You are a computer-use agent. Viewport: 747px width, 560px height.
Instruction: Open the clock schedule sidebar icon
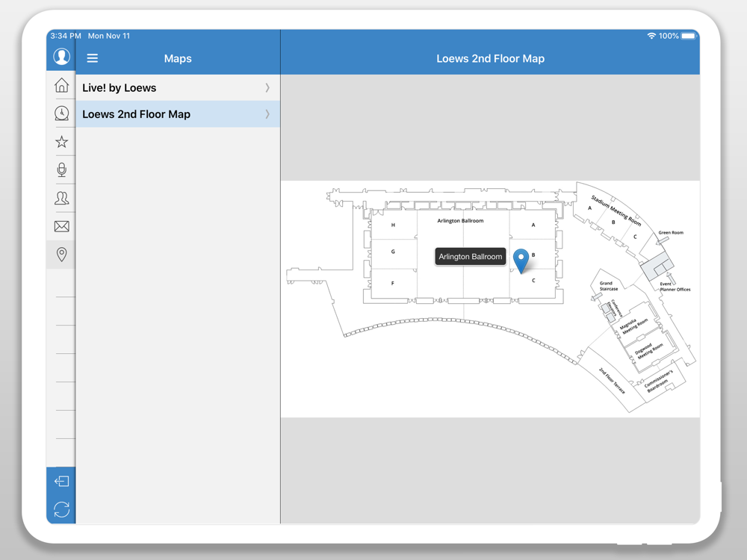tap(61, 113)
